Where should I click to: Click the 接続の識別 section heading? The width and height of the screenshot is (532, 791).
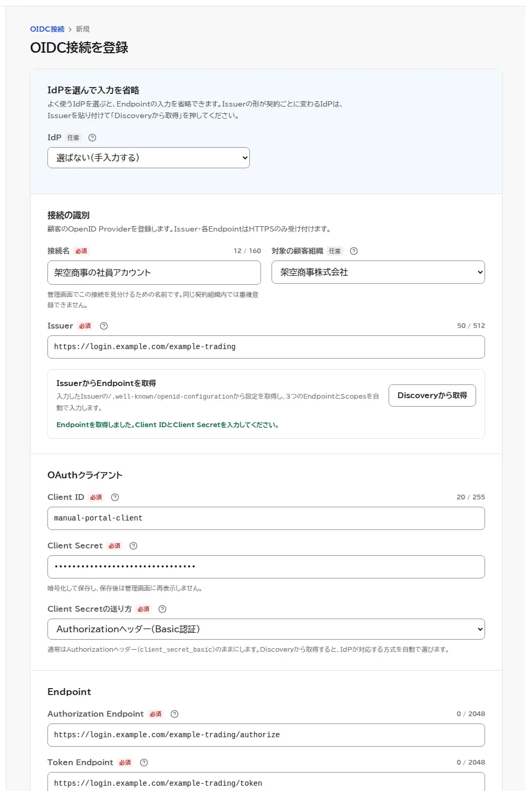(x=69, y=215)
